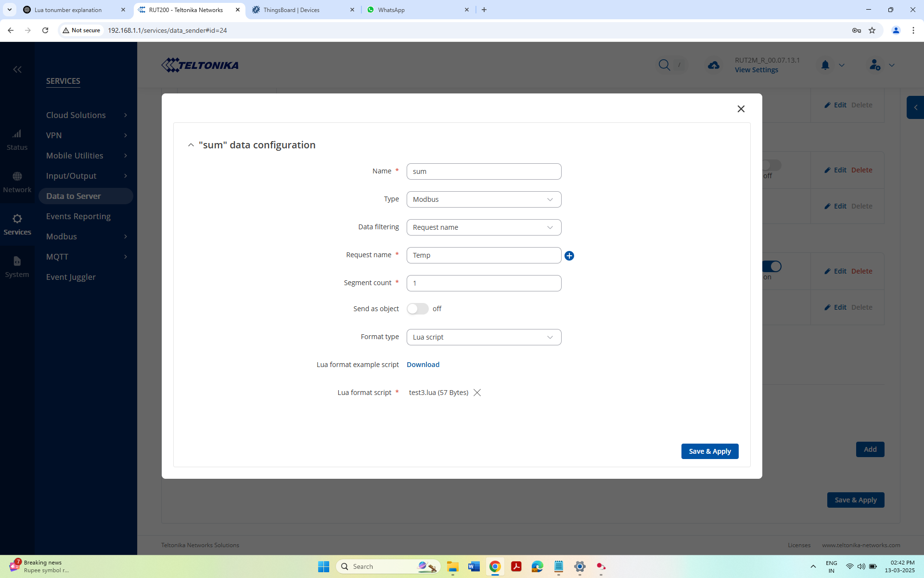Go back in browser history
Image resolution: width=924 pixels, height=578 pixels.
tap(11, 30)
